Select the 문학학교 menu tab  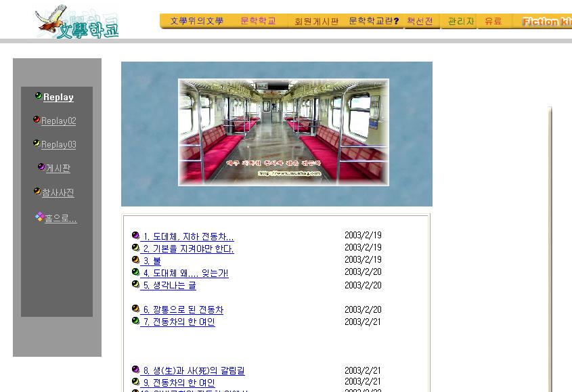258,21
